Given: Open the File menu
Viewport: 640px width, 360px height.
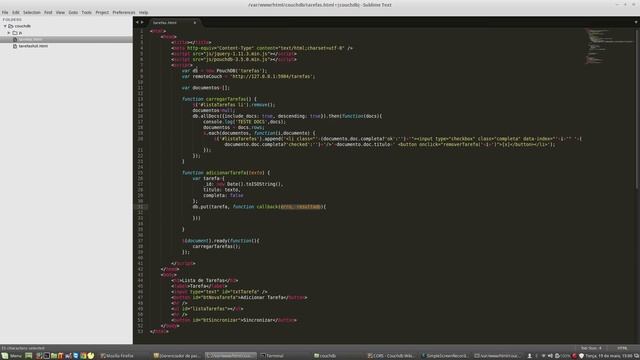Looking at the screenshot, I should [x=5, y=12].
